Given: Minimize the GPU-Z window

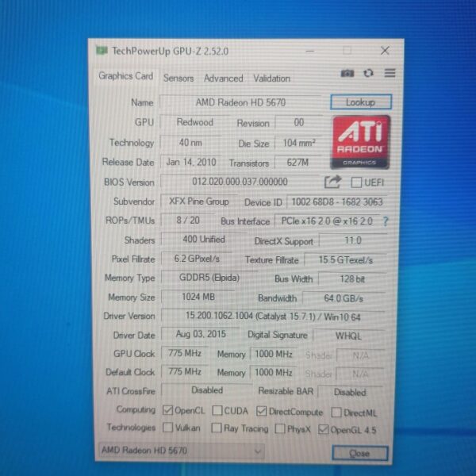Looking at the screenshot, I should pyautogui.click(x=310, y=51).
